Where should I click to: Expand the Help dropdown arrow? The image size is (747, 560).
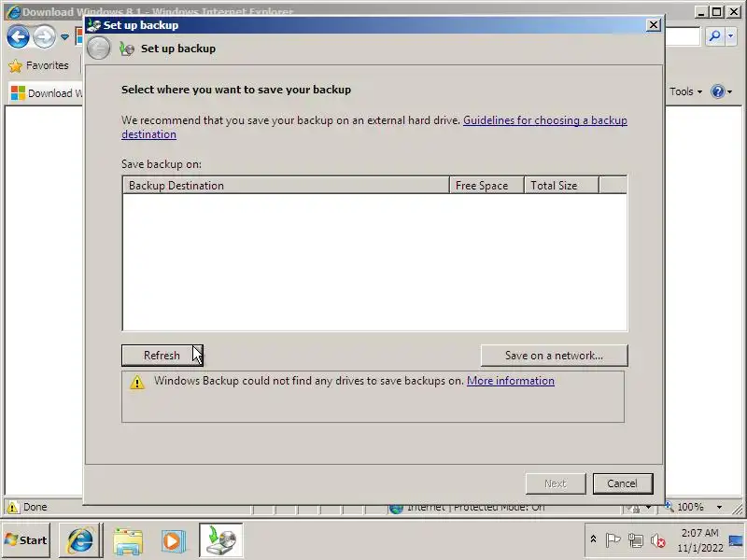(x=729, y=91)
